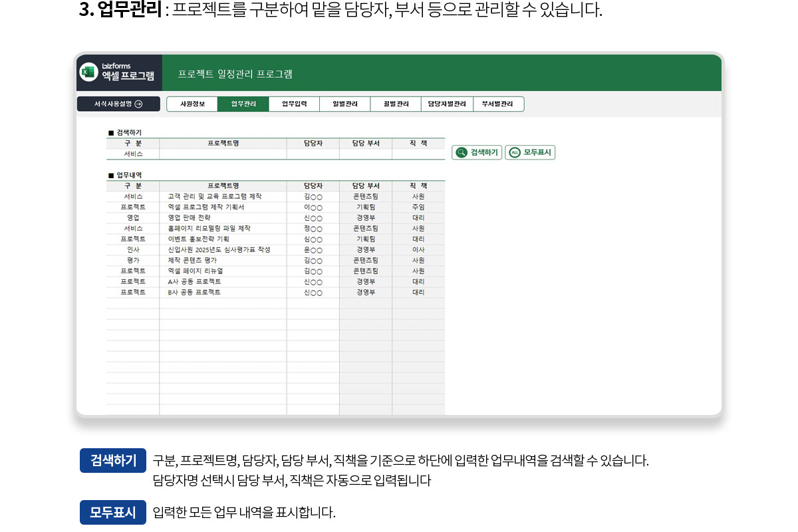Select the search 구분 cell containing 서비스
Image resolution: width=798 pixels, height=532 pixels.
coord(133,154)
